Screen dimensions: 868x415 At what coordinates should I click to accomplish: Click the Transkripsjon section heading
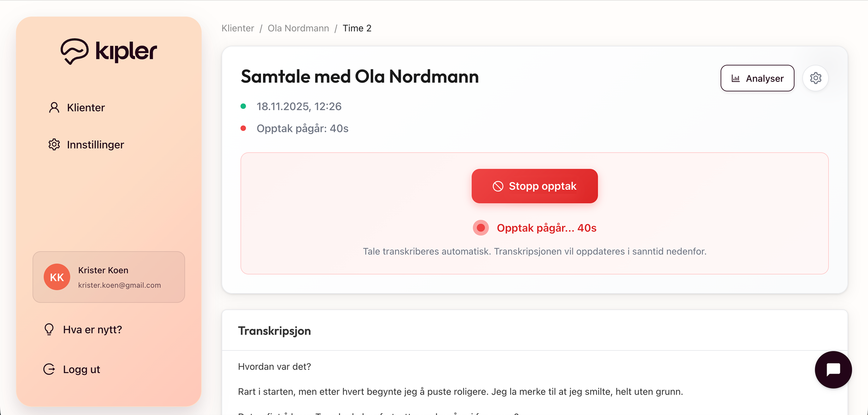click(274, 331)
